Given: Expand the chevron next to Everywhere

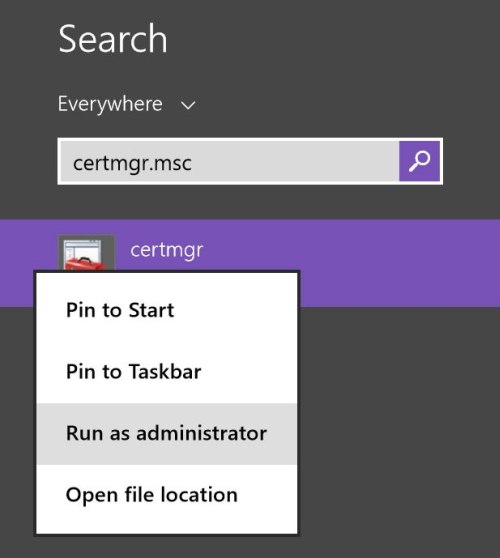Looking at the screenshot, I should coord(188,105).
